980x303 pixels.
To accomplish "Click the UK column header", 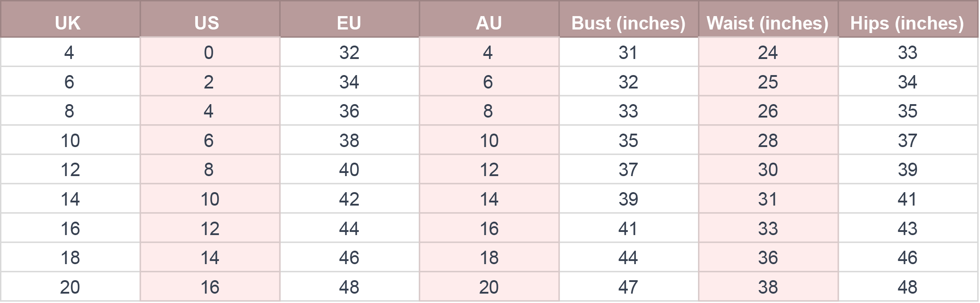I will [70, 19].
